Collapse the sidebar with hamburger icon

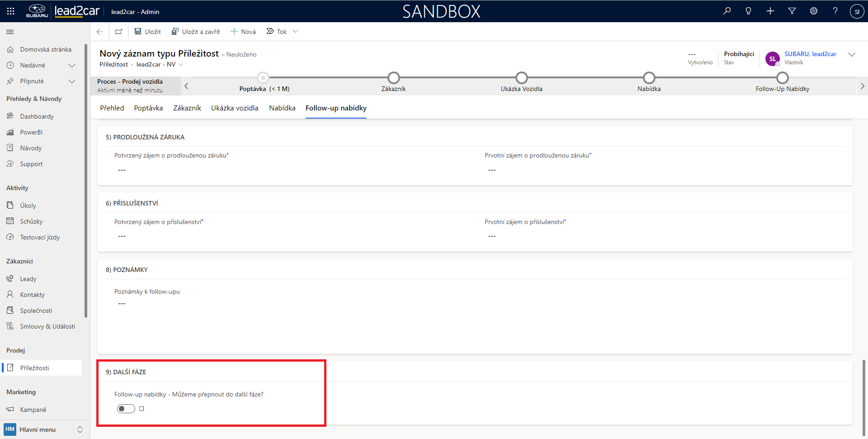pyautogui.click(x=10, y=32)
